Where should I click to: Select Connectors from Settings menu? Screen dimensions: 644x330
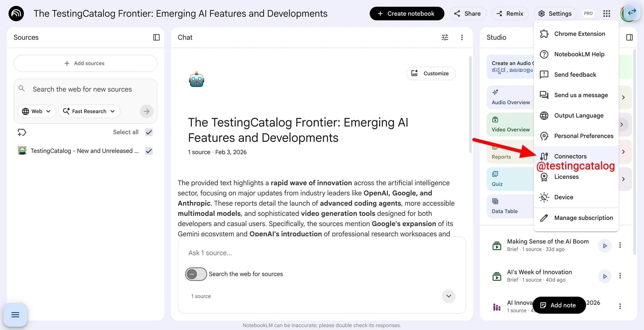(x=570, y=156)
